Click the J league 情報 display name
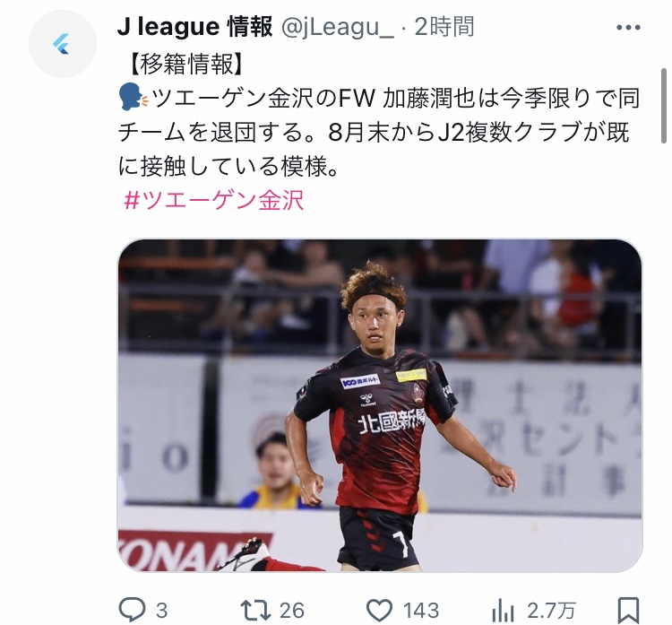The image size is (672, 625). tap(195, 27)
